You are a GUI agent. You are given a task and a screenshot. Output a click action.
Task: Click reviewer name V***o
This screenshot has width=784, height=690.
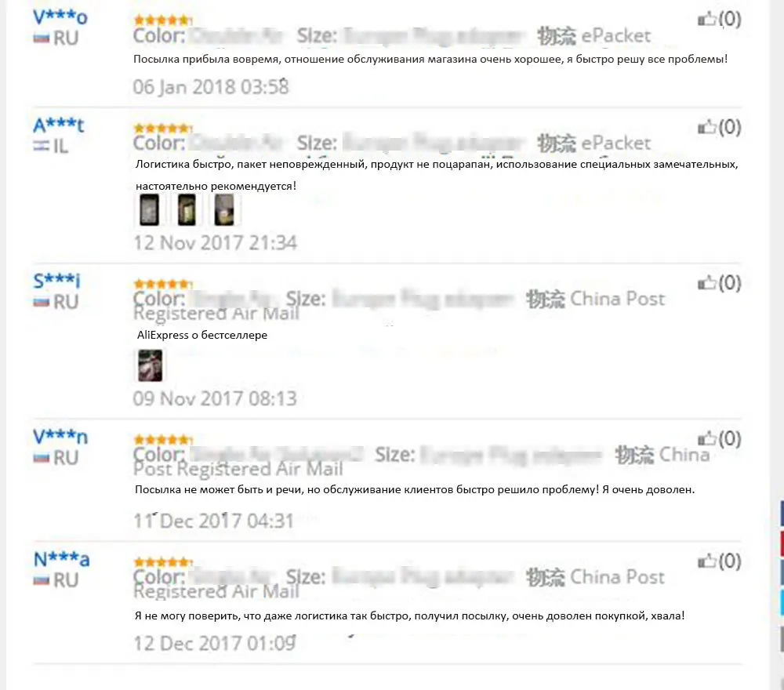point(60,17)
